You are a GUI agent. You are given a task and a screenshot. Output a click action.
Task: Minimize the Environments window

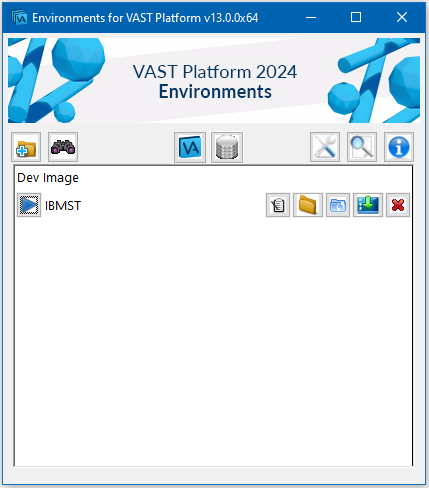coord(311,17)
